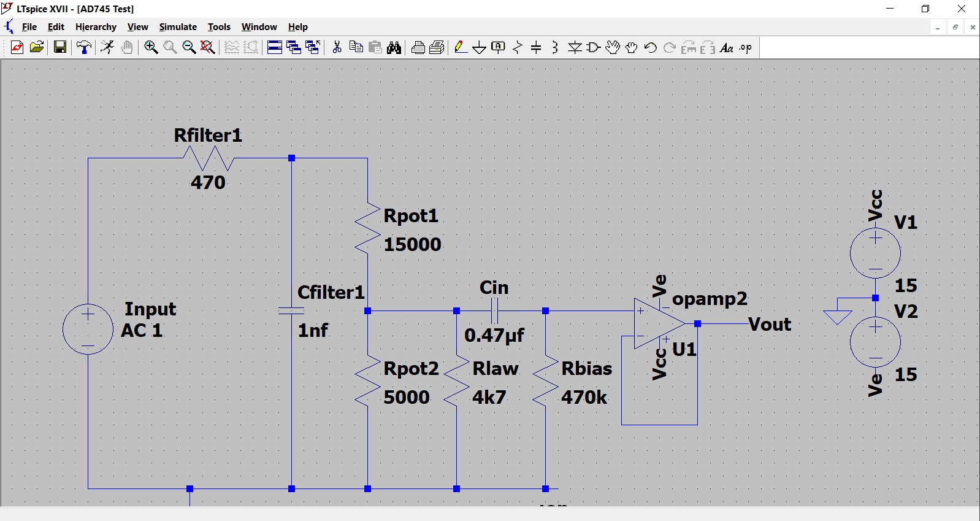Image resolution: width=980 pixels, height=521 pixels.
Task: Click the Close all windows icon
Action: (313, 48)
